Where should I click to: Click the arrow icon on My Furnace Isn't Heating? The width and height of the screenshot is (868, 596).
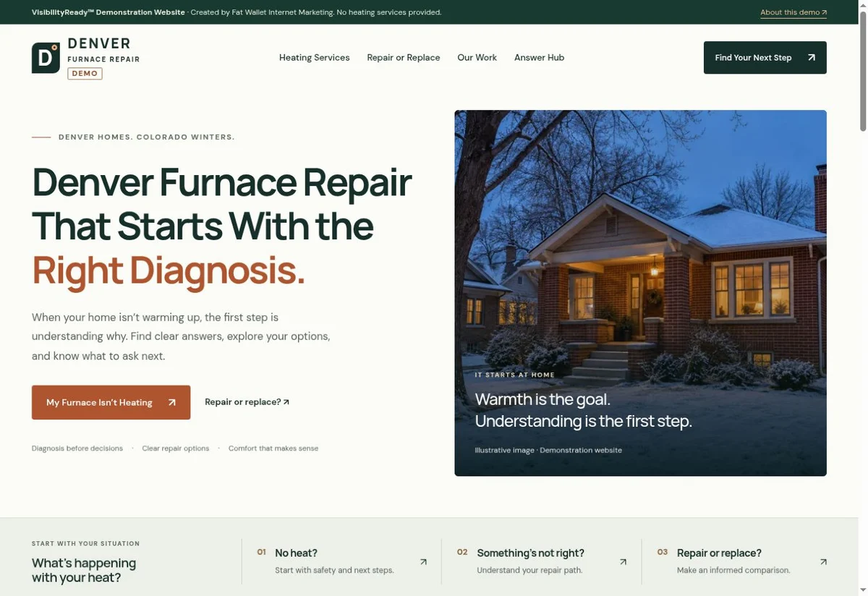[171, 403]
